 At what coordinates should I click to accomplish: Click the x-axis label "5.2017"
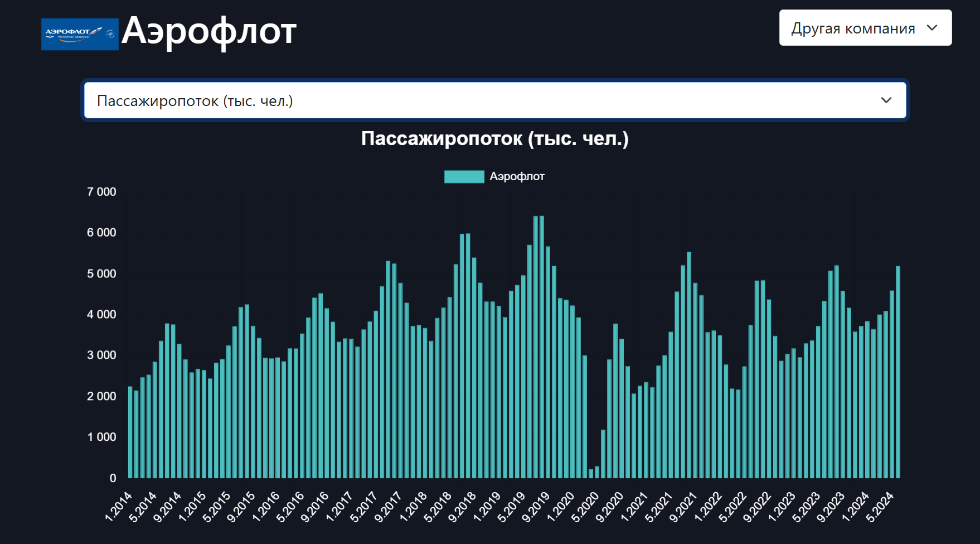click(x=365, y=507)
